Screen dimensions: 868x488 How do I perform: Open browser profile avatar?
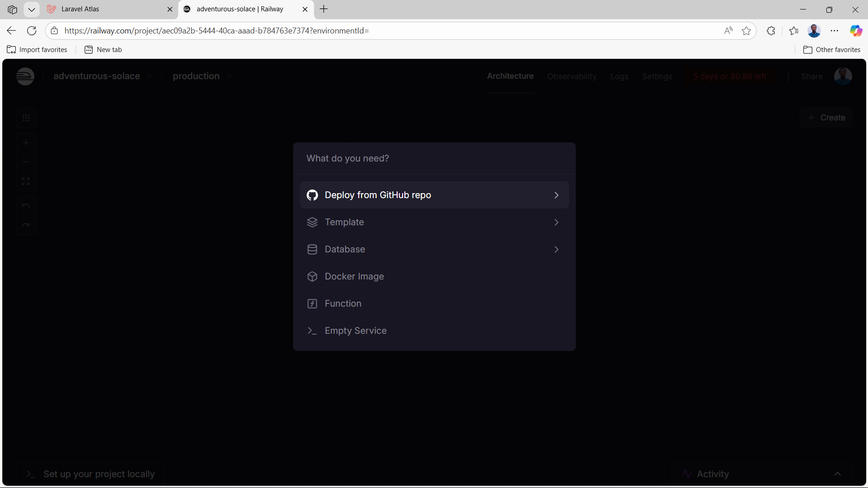coord(814,31)
